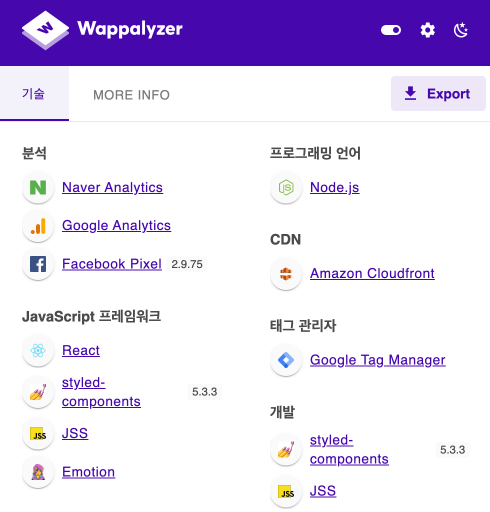This screenshot has width=490, height=512.
Task: Click 5.3.3 version badge under 개발
Action: (x=453, y=450)
